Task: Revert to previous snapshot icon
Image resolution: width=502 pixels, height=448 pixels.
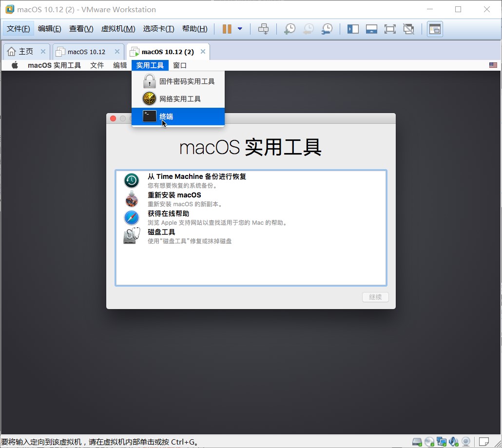Action: (x=309, y=29)
